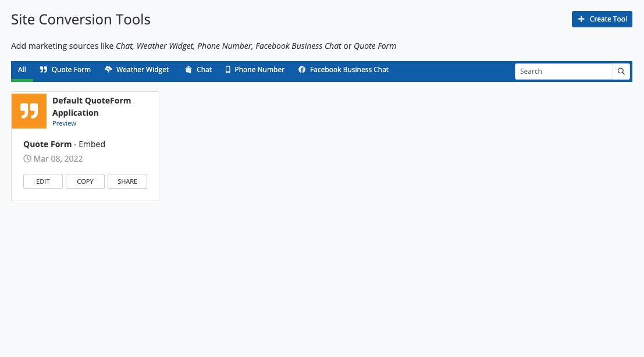Screen dimensions: 644x357
Task: Click the quotation mark icon in the Quote Form tab
Action: point(44,70)
